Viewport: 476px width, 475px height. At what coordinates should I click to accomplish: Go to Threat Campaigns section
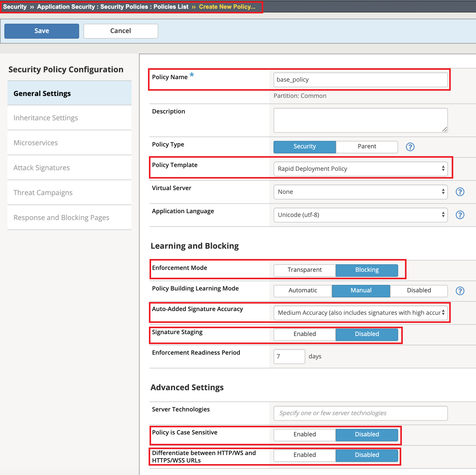click(69, 193)
